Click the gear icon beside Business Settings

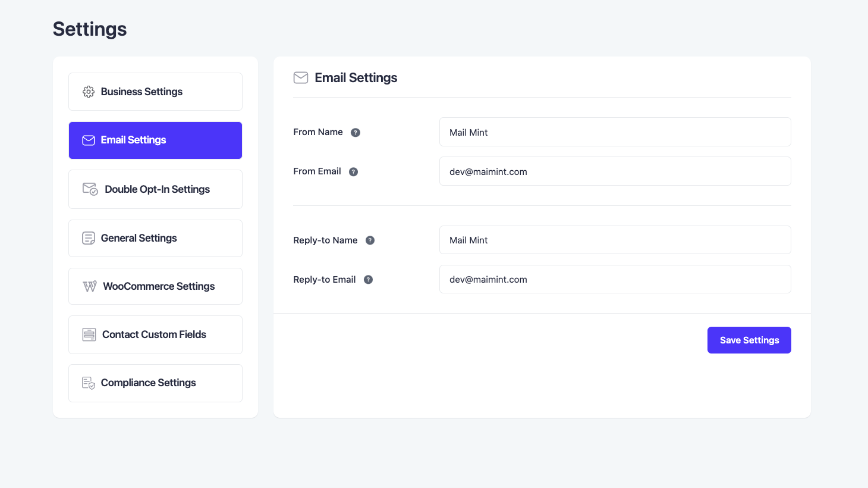pos(89,92)
